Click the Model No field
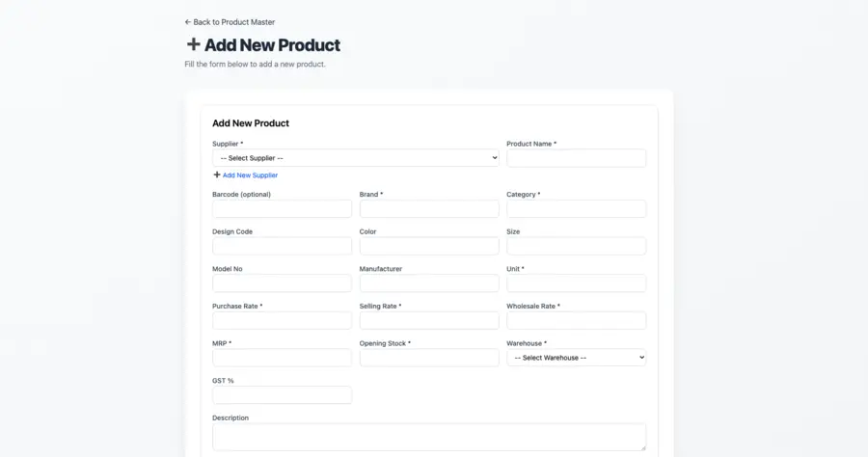The image size is (868, 457). (282, 283)
